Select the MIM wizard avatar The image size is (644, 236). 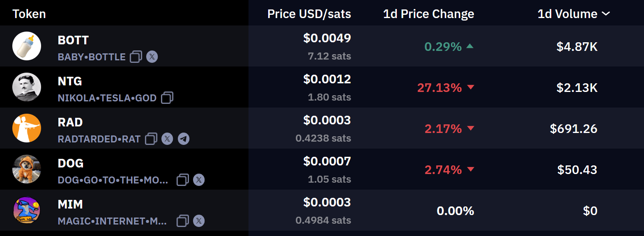pyautogui.click(x=27, y=210)
